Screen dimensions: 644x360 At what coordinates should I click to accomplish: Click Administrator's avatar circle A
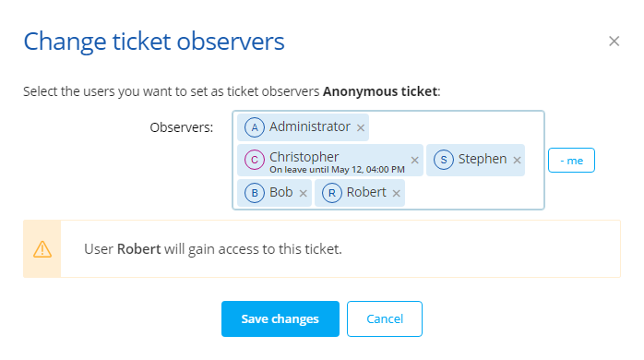(255, 127)
